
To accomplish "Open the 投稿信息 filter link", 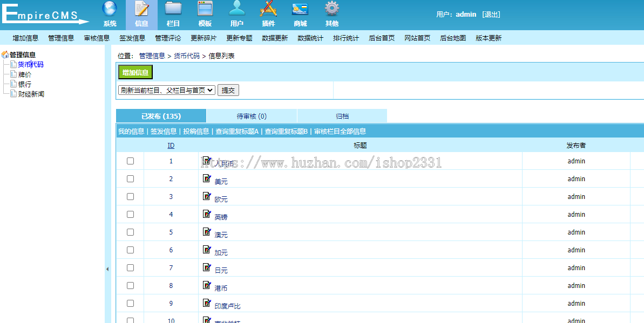I will click(196, 132).
